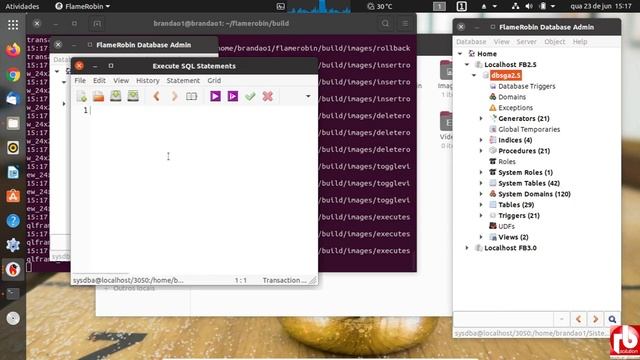Open a SQL file with the folder icon
Viewport: 640px width, 360px height.
pyautogui.click(x=98, y=96)
